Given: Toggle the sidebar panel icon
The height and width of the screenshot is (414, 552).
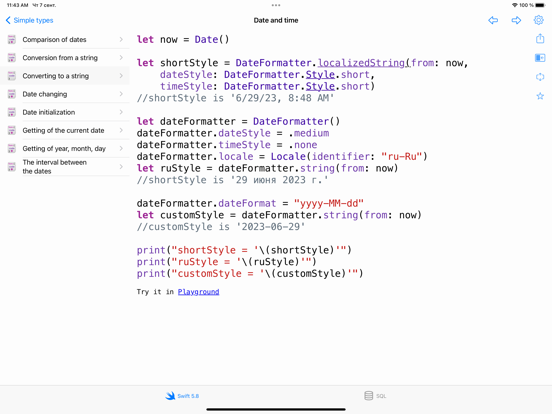Looking at the screenshot, I should (x=540, y=57).
